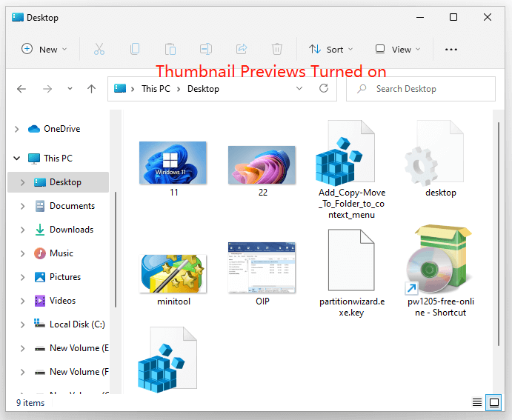Image resolution: width=512 pixels, height=420 pixels.
Task: Open the View menu
Action: [x=398, y=49]
